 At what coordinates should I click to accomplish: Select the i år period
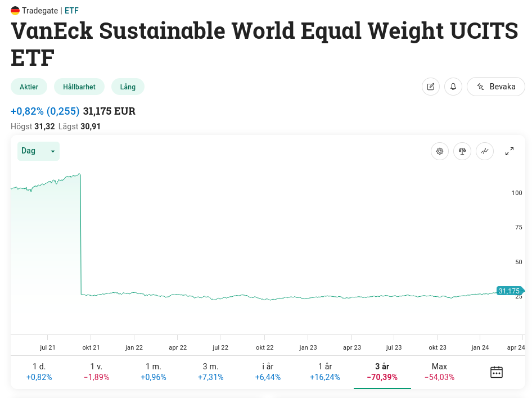pos(268,372)
